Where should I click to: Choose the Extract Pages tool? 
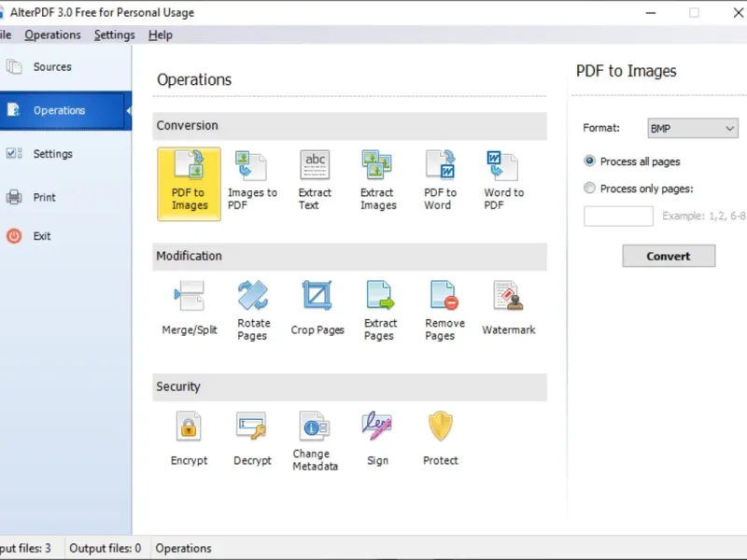[x=380, y=311]
